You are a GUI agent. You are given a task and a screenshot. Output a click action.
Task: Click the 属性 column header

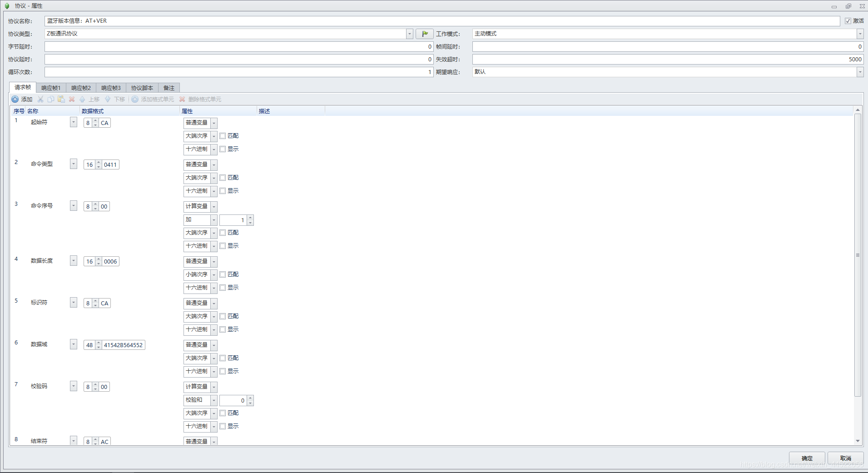[x=218, y=111]
